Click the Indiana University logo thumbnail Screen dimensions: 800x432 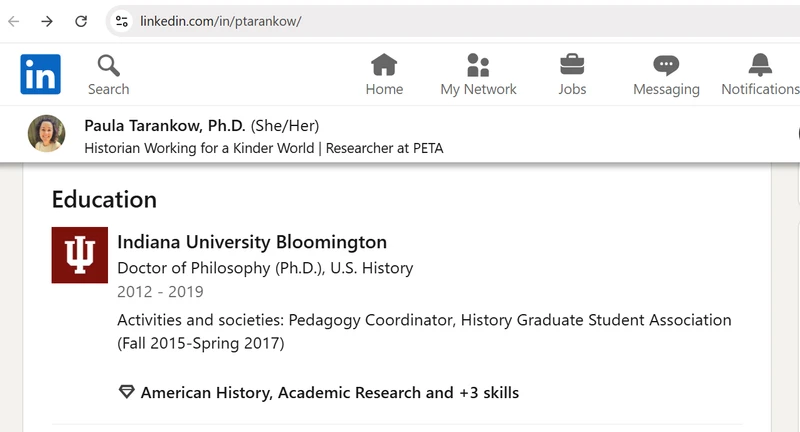80,255
